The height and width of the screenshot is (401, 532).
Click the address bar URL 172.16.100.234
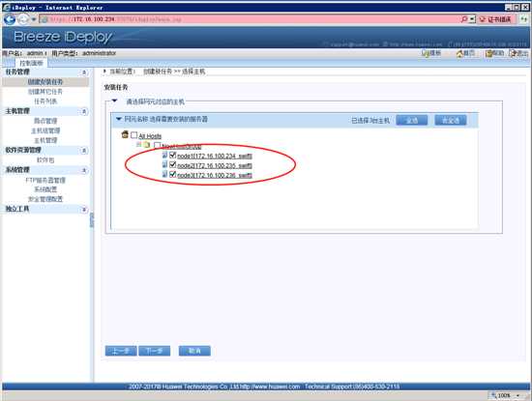coord(94,19)
